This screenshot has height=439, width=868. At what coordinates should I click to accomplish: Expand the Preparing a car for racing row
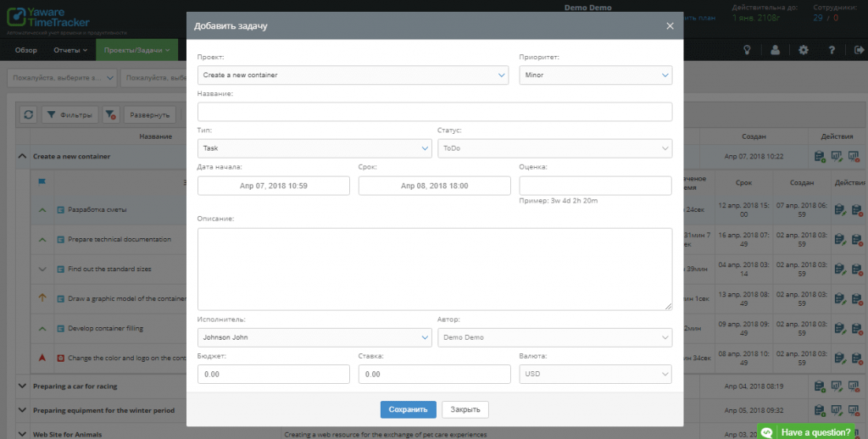pyautogui.click(x=21, y=386)
